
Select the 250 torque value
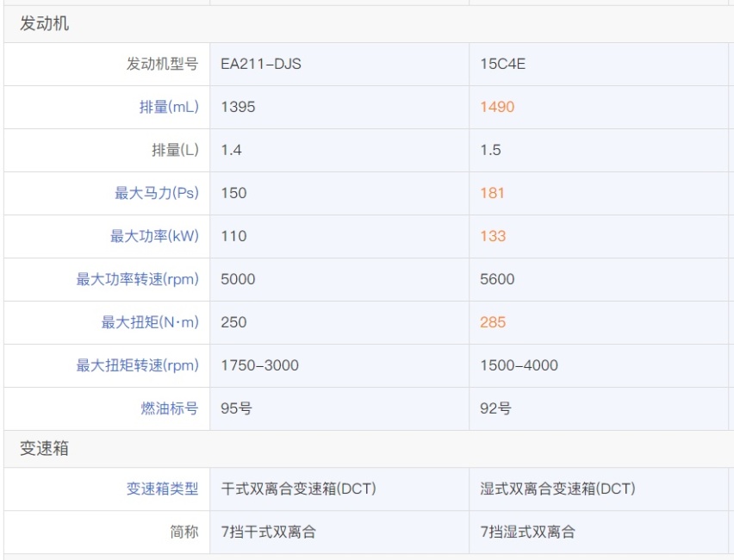pos(233,322)
